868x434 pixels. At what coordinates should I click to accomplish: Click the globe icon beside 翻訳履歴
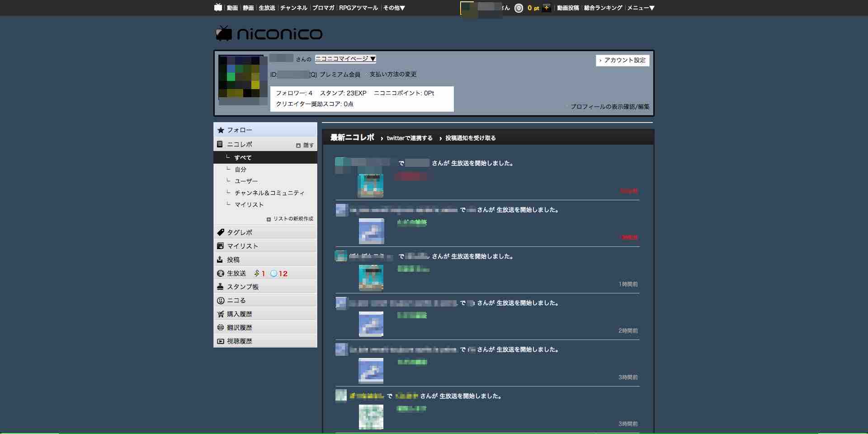click(221, 327)
